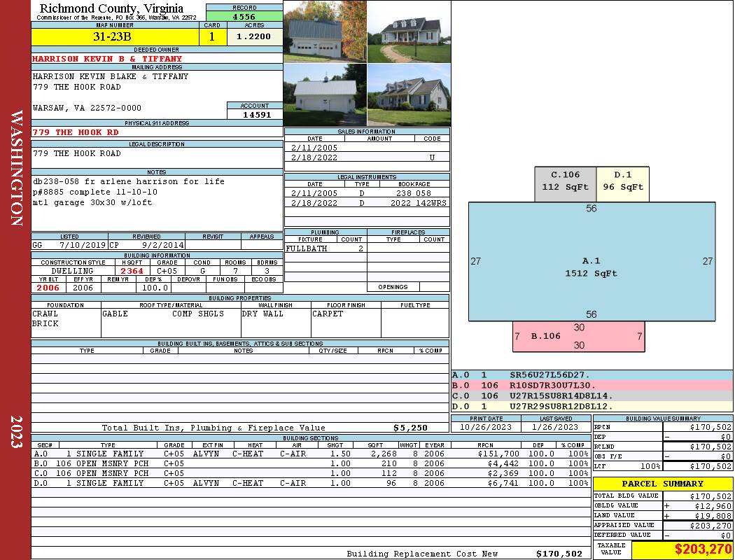The image size is (735, 560).
Task: Click the PARCEL SUMMARY header
Action: tap(662, 484)
